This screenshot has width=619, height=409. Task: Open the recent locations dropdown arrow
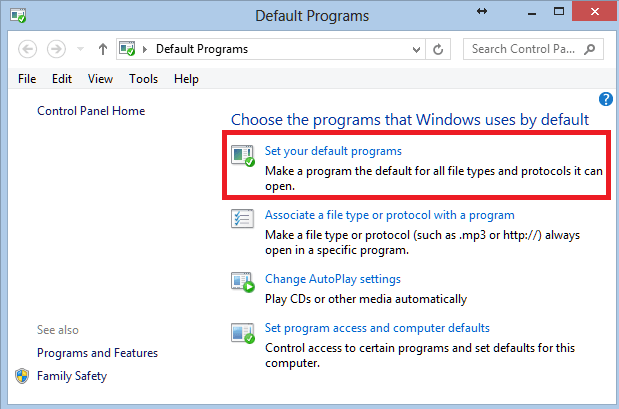(80, 49)
